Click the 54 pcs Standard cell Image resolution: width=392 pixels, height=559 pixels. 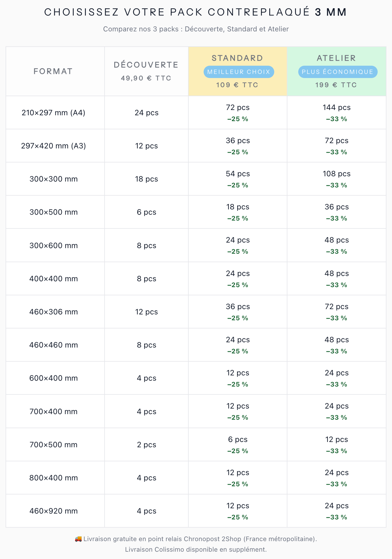coord(238,174)
